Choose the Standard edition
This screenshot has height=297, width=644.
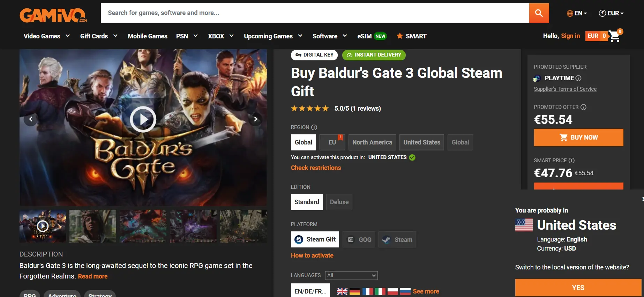point(307,202)
